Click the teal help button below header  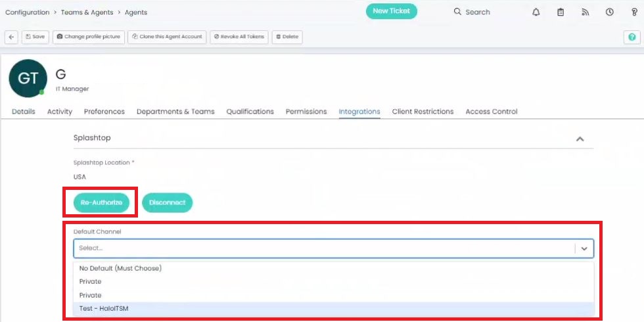[x=632, y=37]
